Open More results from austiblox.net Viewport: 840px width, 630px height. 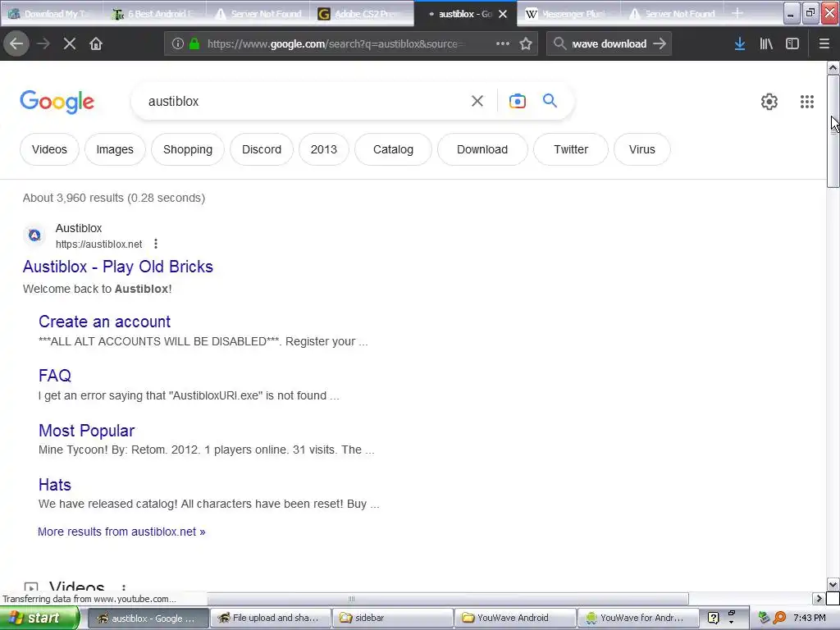pyautogui.click(x=121, y=532)
